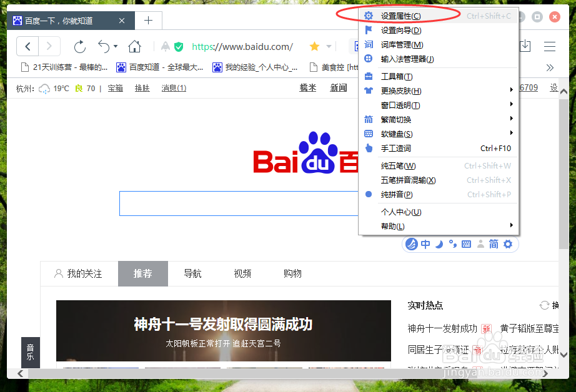Click the Sogou logo on the input status bar
The height and width of the screenshot is (392, 576).
pos(412,244)
